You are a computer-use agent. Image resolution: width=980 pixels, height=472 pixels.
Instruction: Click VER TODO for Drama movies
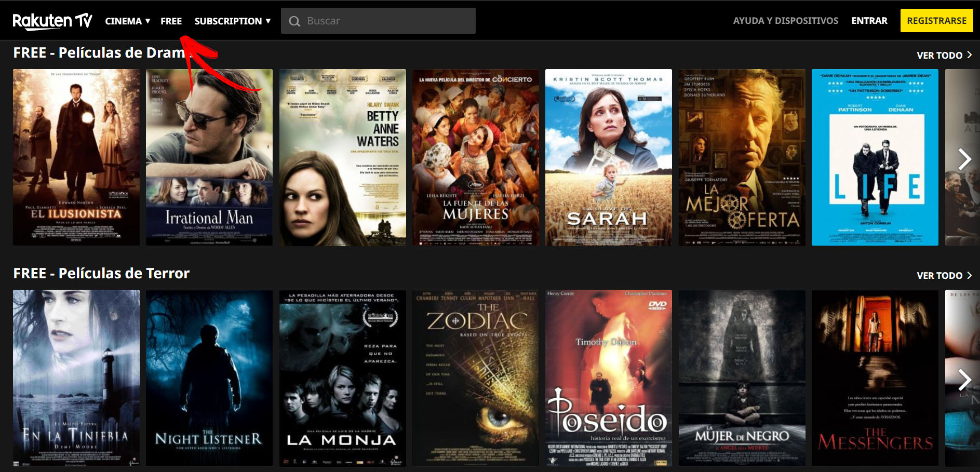[944, 55]
